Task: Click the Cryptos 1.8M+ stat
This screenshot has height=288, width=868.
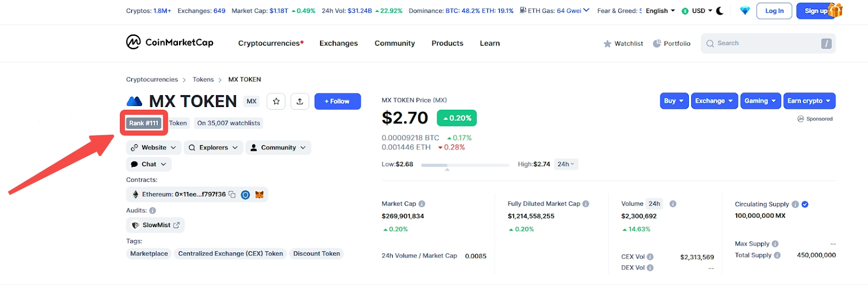Action: [x=148, y=11]
